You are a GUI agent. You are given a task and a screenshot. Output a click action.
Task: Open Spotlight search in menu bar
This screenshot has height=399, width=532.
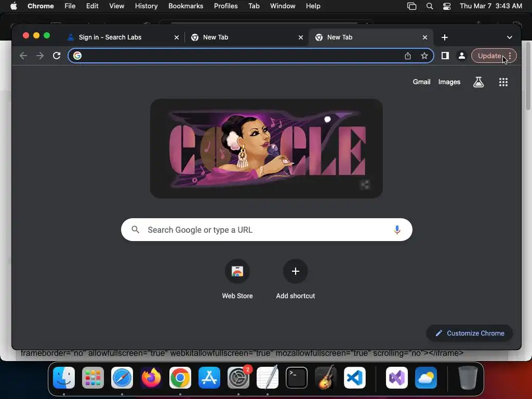coord(430,6)
